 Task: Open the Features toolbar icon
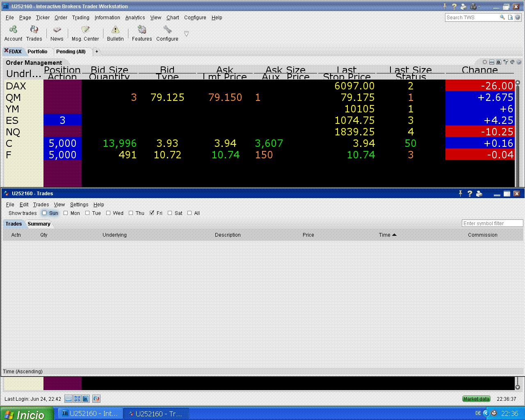point(142,30)
